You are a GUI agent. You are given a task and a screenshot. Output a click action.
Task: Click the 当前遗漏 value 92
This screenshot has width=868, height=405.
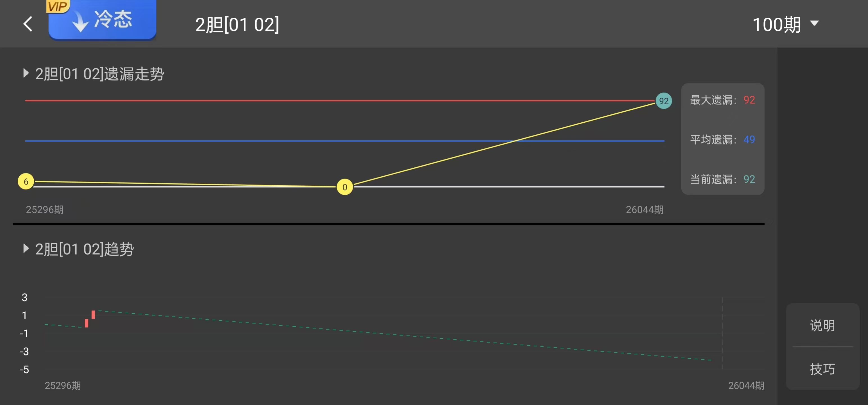[x=749, y=179]
